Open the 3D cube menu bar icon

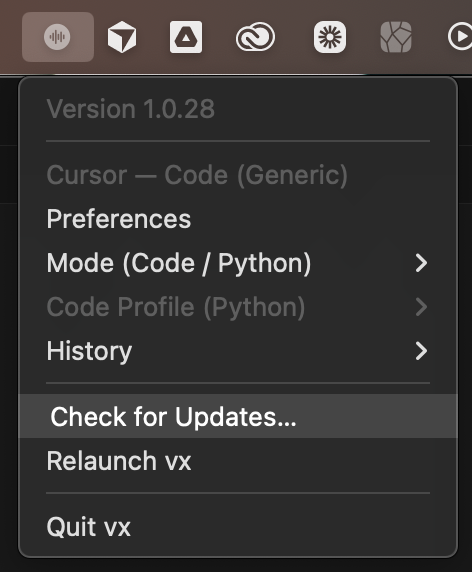click(122, 37)
